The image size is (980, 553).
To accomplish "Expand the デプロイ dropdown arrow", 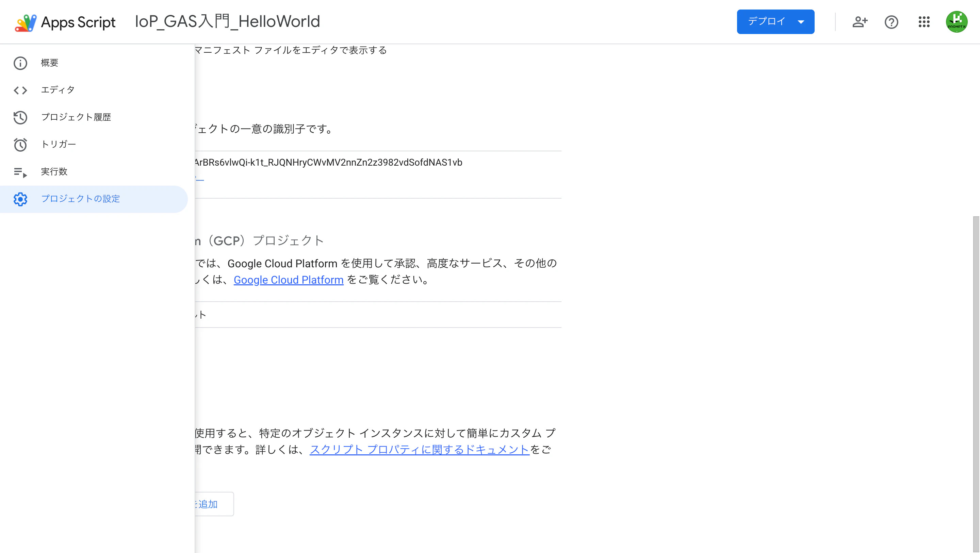I will coord(801,22).
